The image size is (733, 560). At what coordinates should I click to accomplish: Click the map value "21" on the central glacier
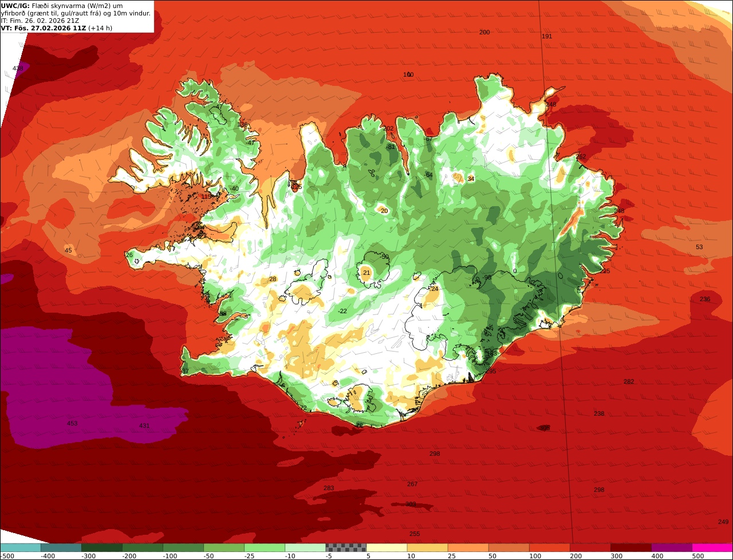point(366,273)
